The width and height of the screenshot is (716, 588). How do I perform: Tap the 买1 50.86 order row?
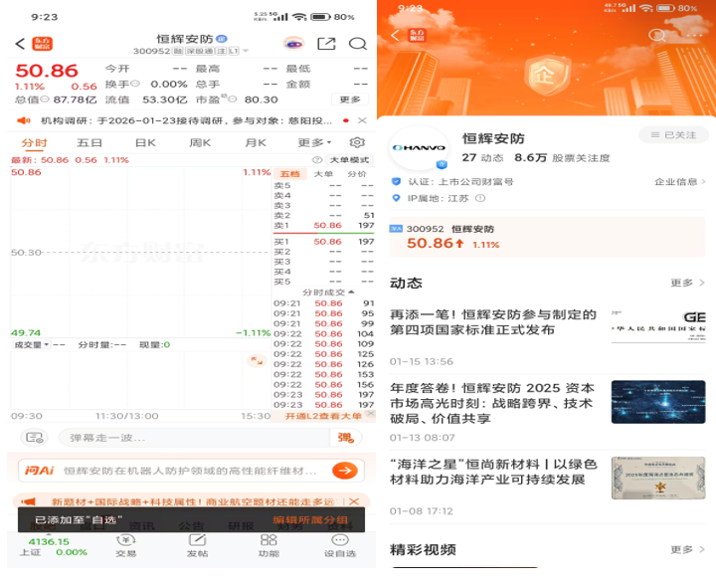click(324, 241)
